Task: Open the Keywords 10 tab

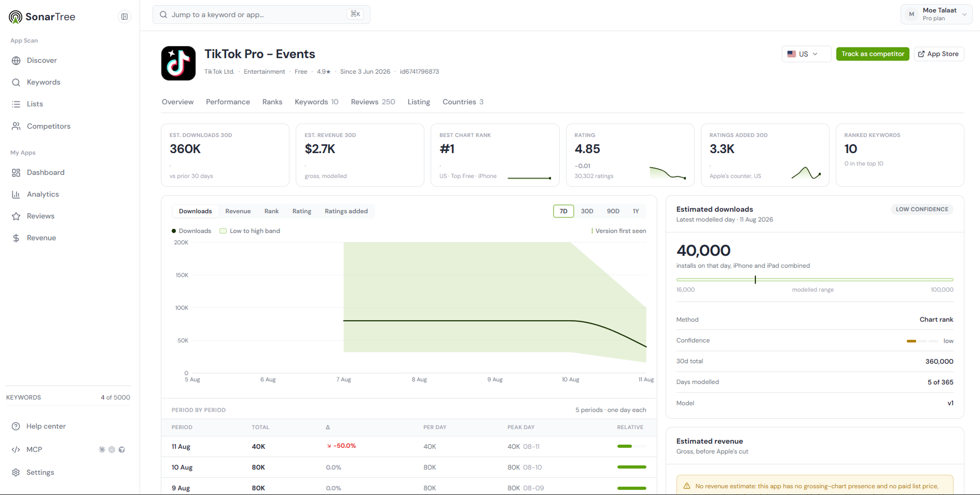Action: pyautogui.click(x=317, y=102)
